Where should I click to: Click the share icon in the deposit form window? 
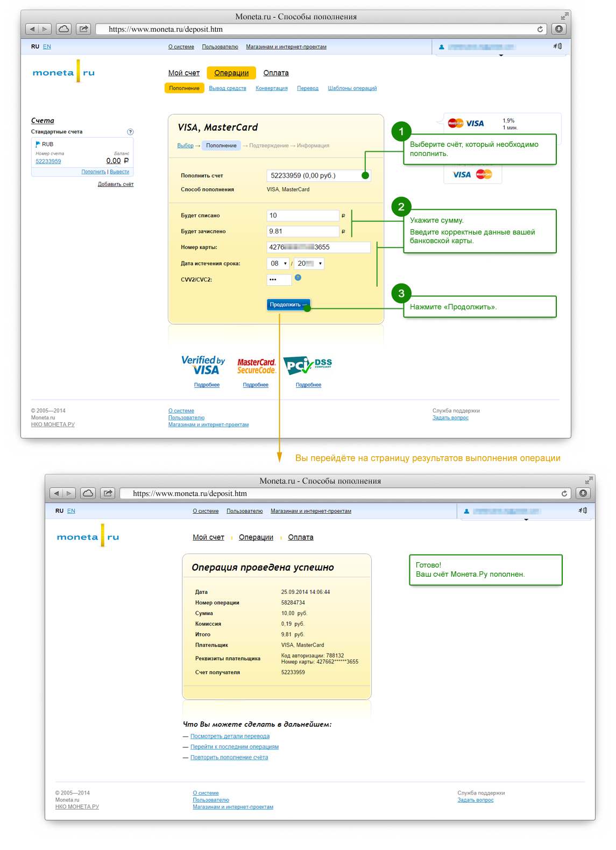point(83,29)
